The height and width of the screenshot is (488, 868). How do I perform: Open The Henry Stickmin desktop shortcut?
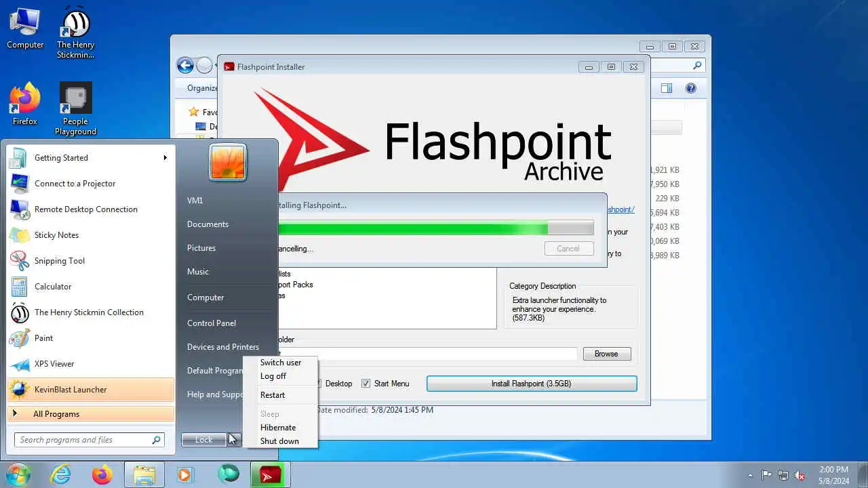[75, 33]
